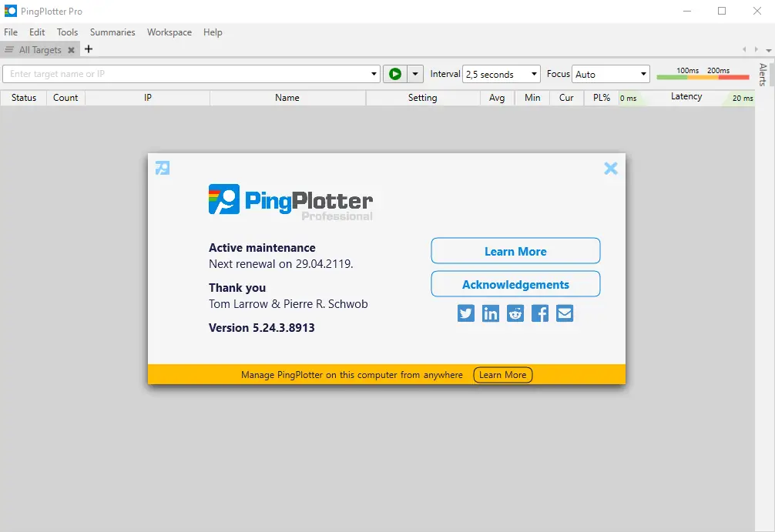Open the start button's dropdown arrow

tap(415, 74)
